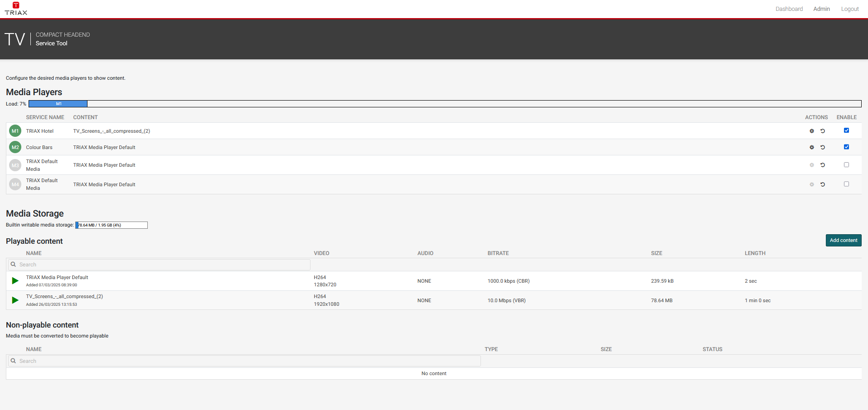The image size is (868, 410).
Task: Click TRIAX Media Player Default in M2 row
Action: [104, 147]
